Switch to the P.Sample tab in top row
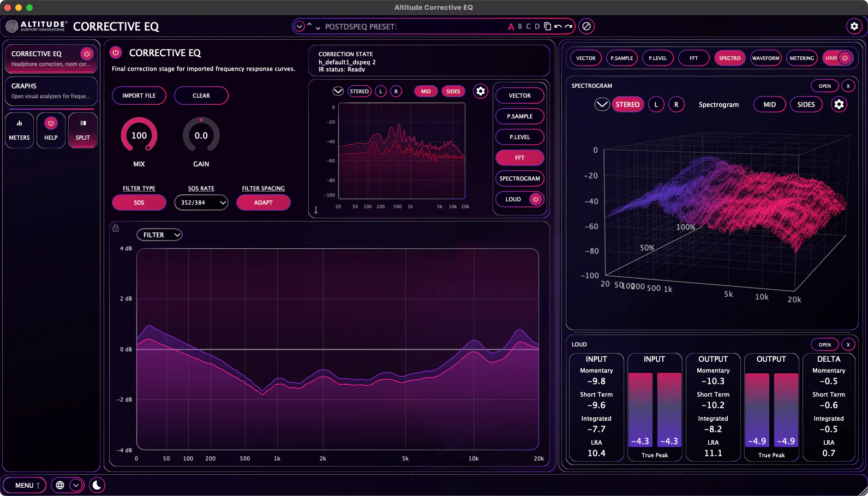The height and width of the screenshot is (496, 868). pos(622,58)
